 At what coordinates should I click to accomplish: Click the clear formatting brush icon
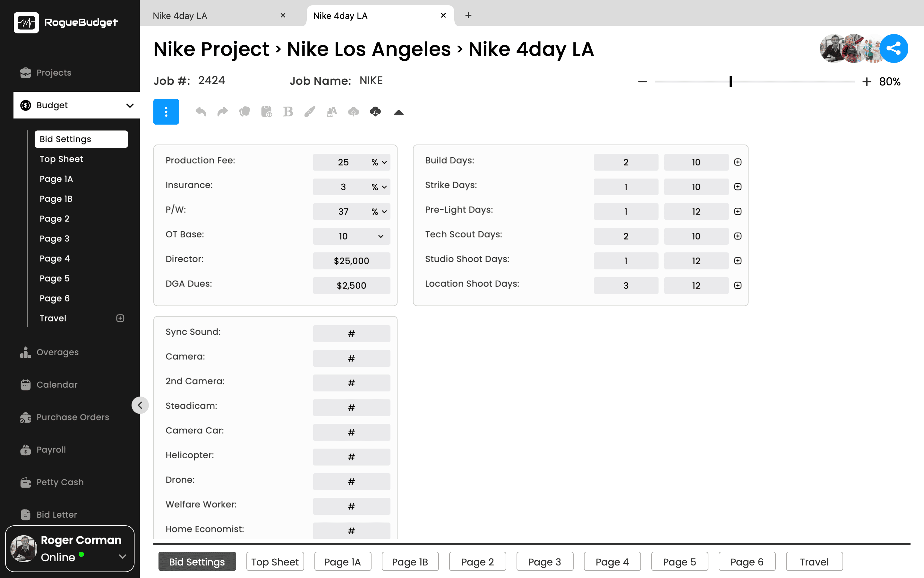(332, 112)
